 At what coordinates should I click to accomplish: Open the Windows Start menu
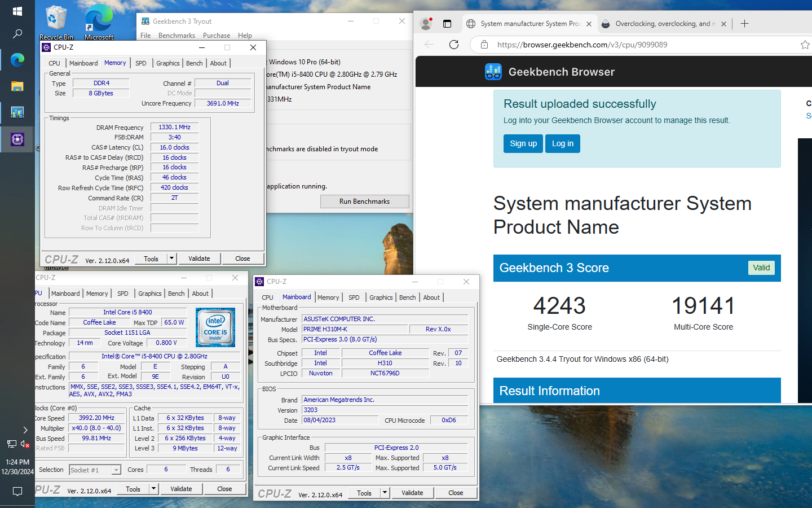coord(17,11)
